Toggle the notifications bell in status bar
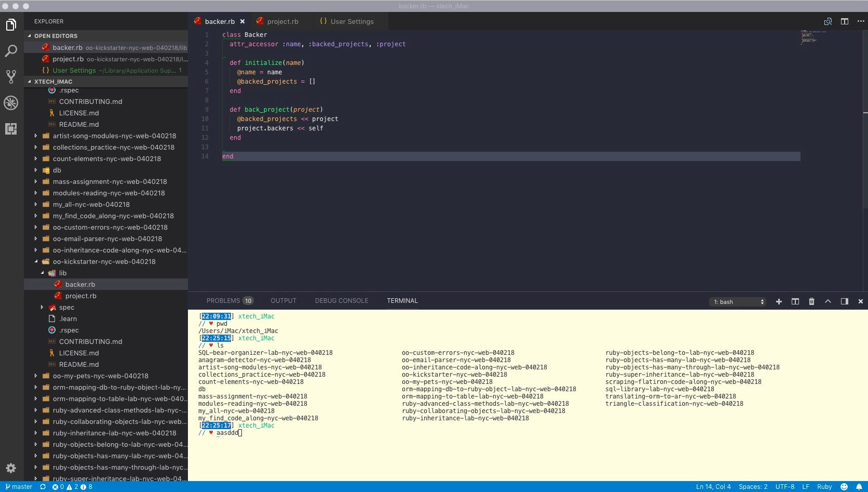This screenshot has width=868, height=492. [x=860, y=487]
